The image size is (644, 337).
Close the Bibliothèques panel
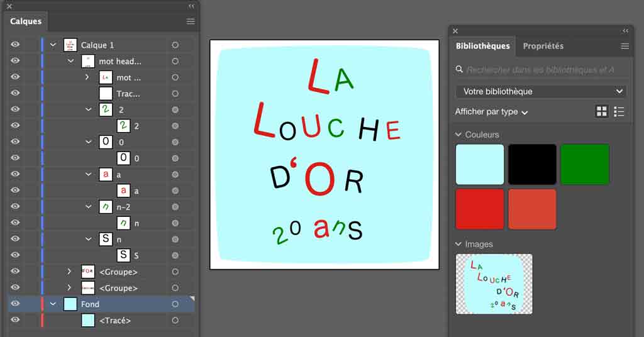point(455,31)
